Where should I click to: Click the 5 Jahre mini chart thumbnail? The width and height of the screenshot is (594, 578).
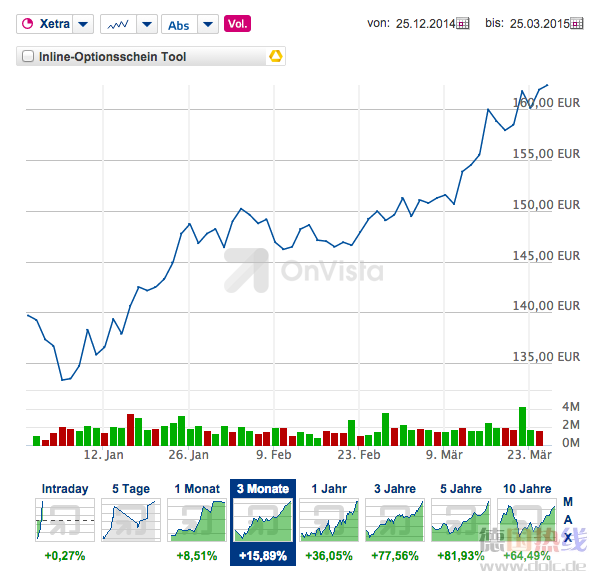tap(461, 520)
